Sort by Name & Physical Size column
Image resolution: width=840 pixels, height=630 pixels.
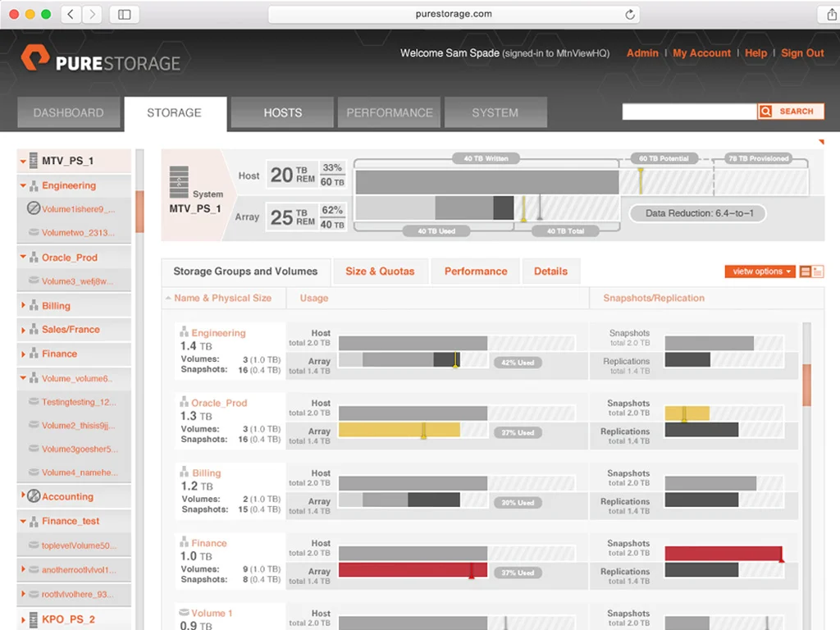pos(222,298)
